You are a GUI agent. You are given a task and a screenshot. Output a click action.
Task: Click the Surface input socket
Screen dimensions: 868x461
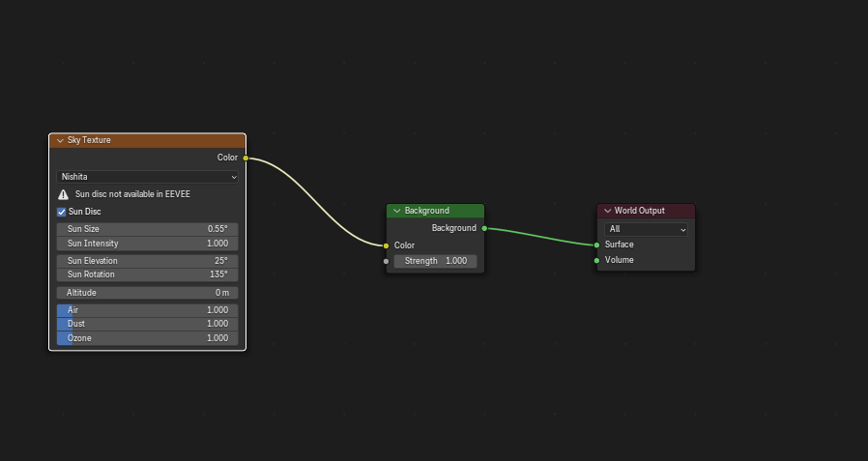coord(596,245)
